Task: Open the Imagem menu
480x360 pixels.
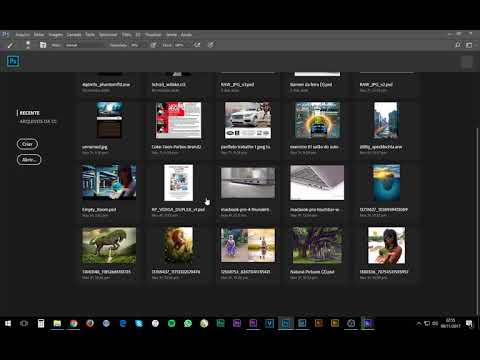Action: [x=55, y=35]
